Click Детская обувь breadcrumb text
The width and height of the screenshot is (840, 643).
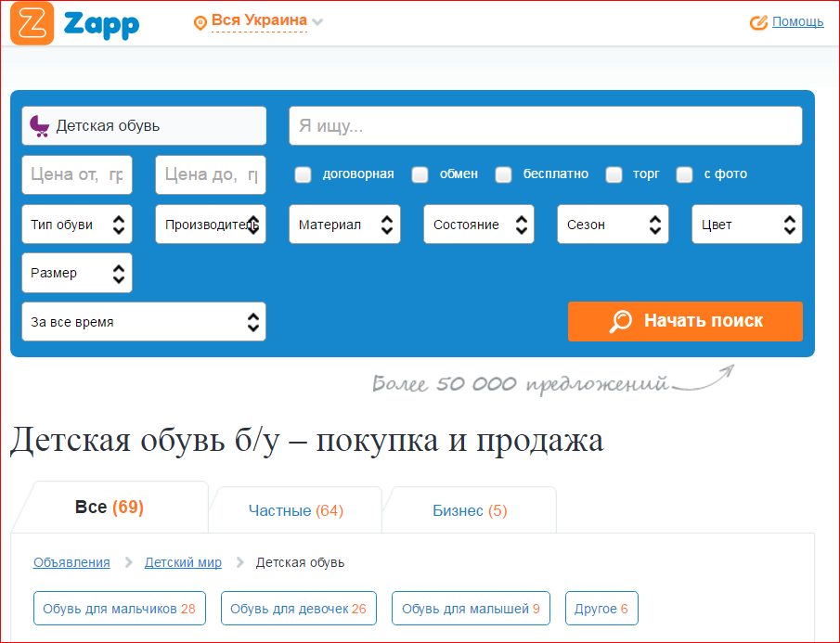(x=300, y=562)
